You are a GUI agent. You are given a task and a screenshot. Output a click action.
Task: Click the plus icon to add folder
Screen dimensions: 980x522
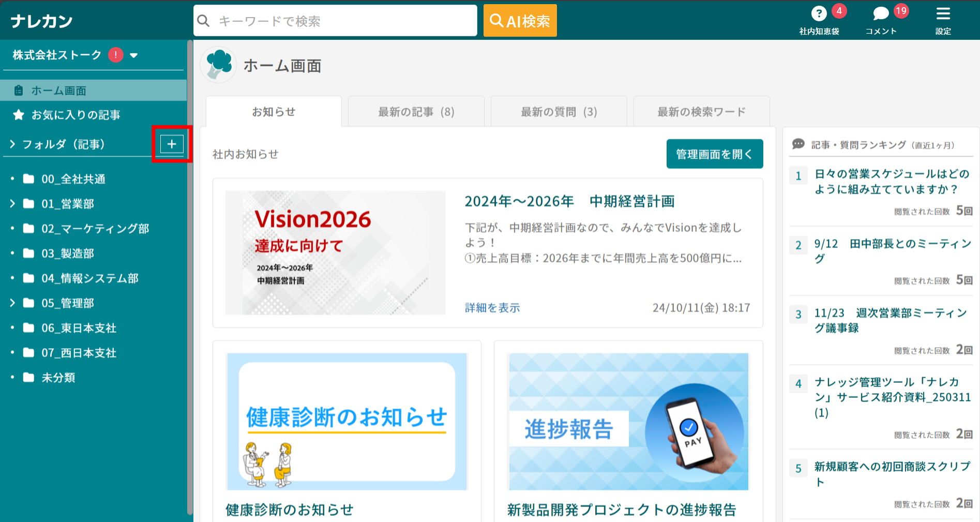click(172, 144)
